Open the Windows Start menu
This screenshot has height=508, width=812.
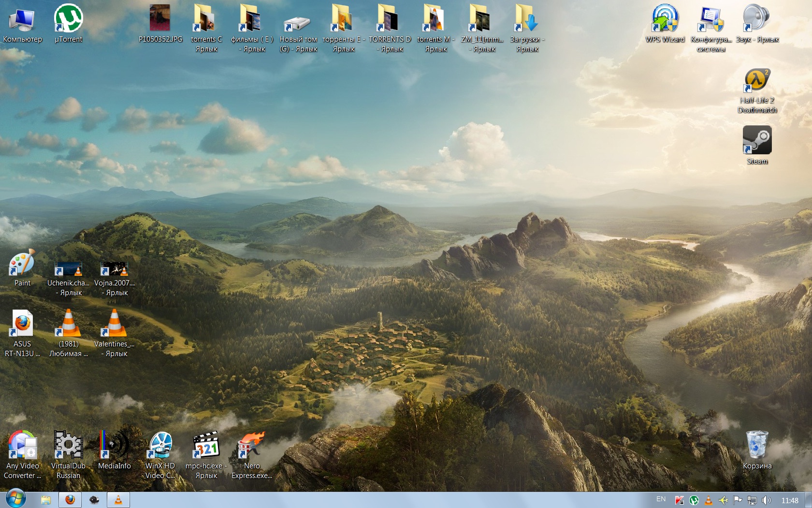15,499
